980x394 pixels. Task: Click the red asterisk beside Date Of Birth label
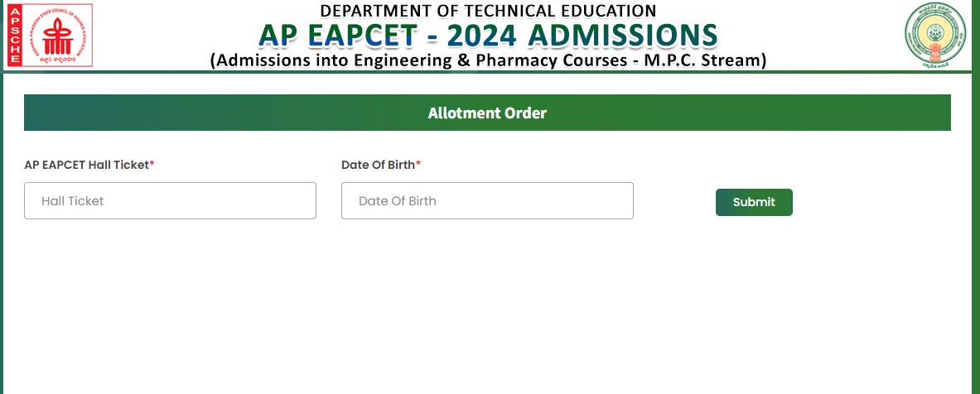point(418,165)
